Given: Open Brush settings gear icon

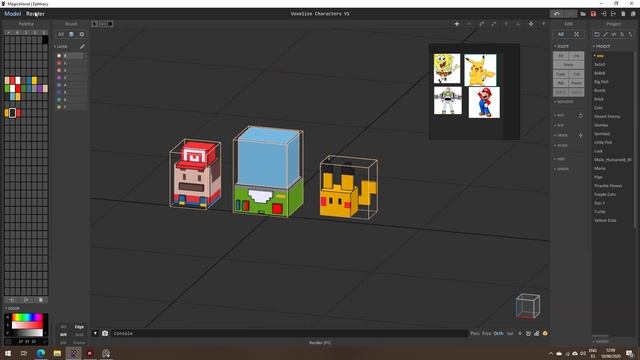Looking at the screenshot, I should (x=82, y=34).
